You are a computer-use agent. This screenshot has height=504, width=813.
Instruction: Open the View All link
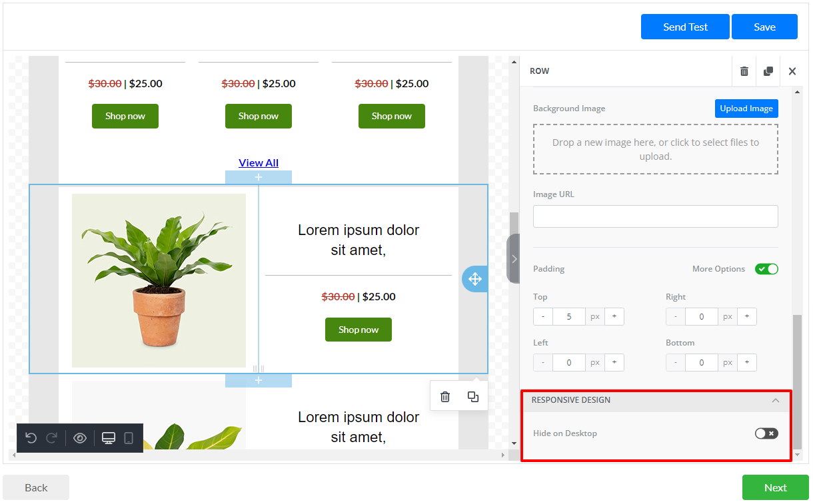pyautogui.click(x=259, y=163)
